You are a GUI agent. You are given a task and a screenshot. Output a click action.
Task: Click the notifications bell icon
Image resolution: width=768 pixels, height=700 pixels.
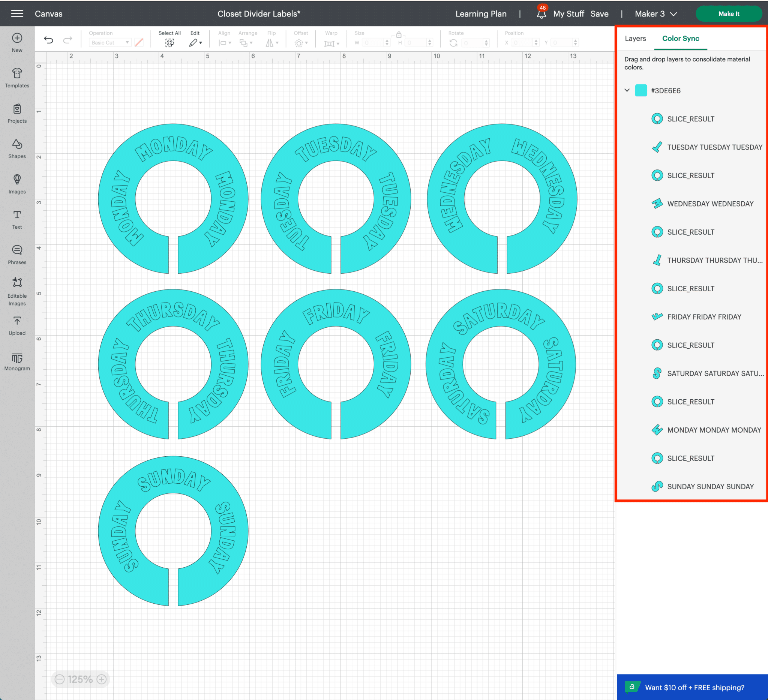(541, 14)
